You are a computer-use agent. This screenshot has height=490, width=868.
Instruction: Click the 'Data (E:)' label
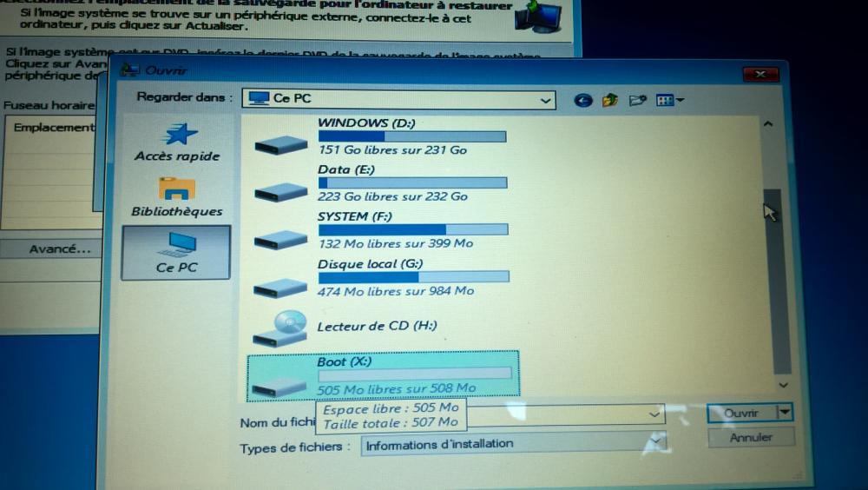[346, 169]
